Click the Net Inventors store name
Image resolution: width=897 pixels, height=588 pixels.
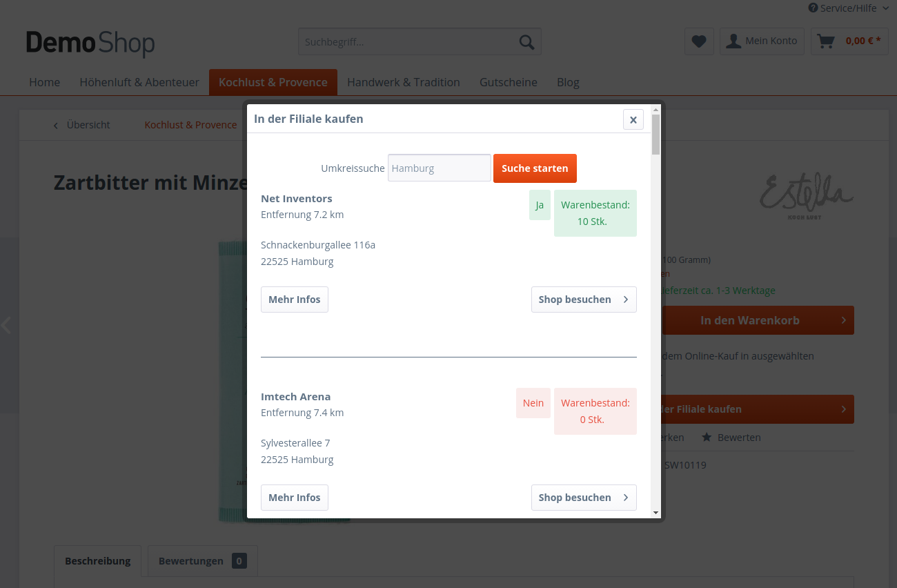[x=297, y=199]
